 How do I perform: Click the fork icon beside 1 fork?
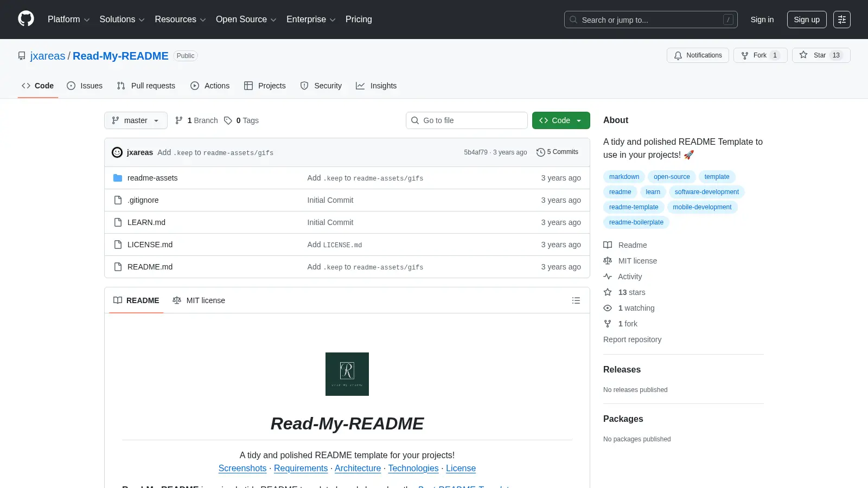coord(608,324)
